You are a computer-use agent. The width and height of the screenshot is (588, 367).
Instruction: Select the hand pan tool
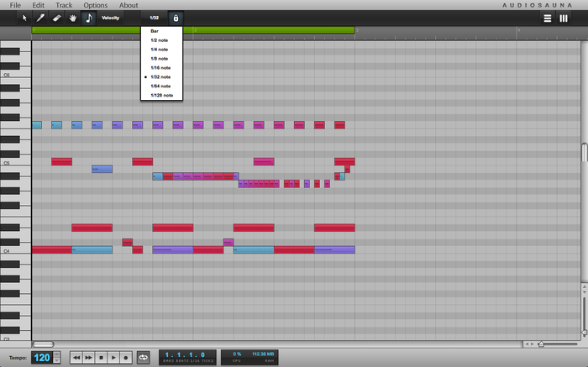pyautogui.click(x=72, y=17)
